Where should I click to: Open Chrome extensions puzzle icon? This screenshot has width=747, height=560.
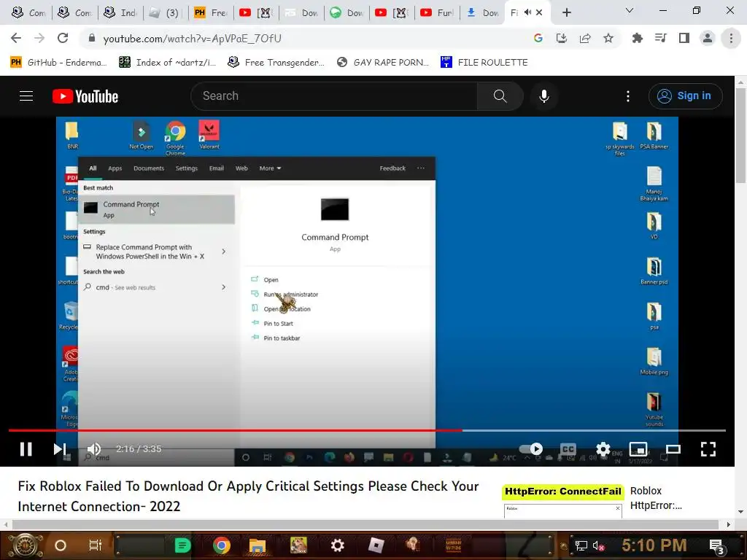637,38
